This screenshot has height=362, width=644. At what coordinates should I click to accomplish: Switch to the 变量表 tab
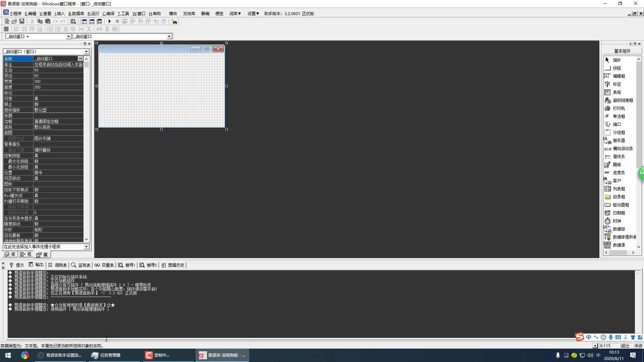point(104,265)
